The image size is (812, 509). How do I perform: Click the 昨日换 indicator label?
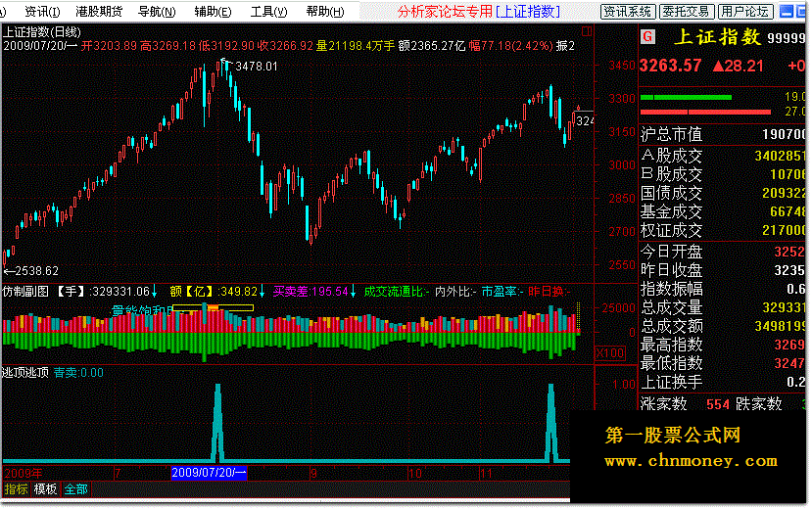(x=549, y=292)
